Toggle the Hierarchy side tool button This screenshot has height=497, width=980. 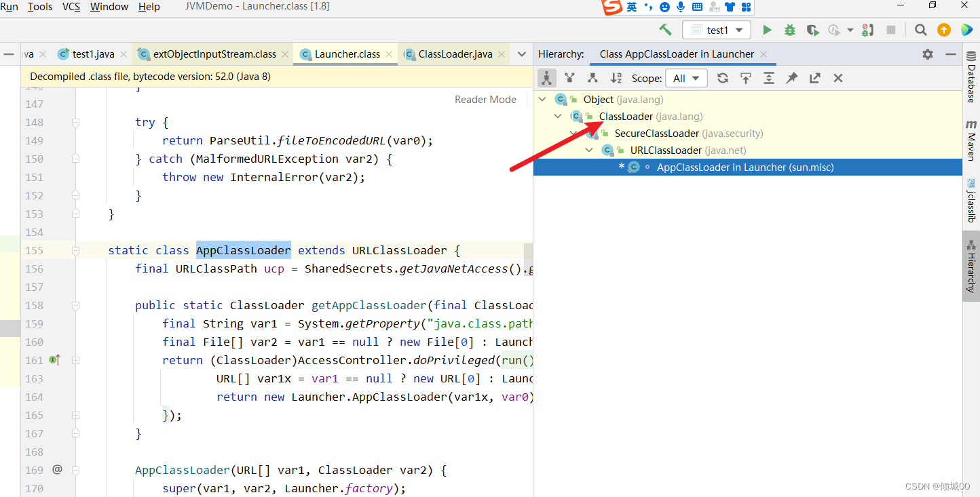971,265
